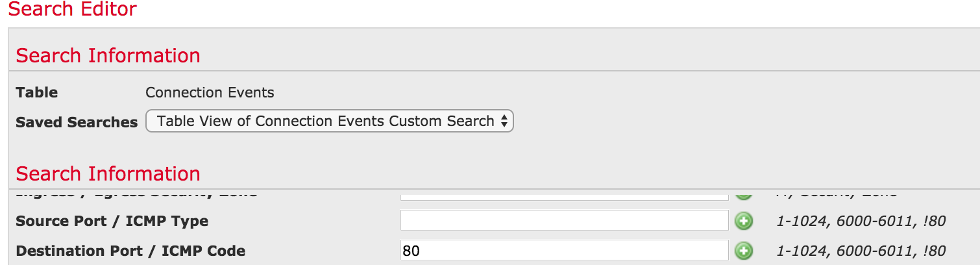Click the green plus beside Source Port field

pos(744,221)
